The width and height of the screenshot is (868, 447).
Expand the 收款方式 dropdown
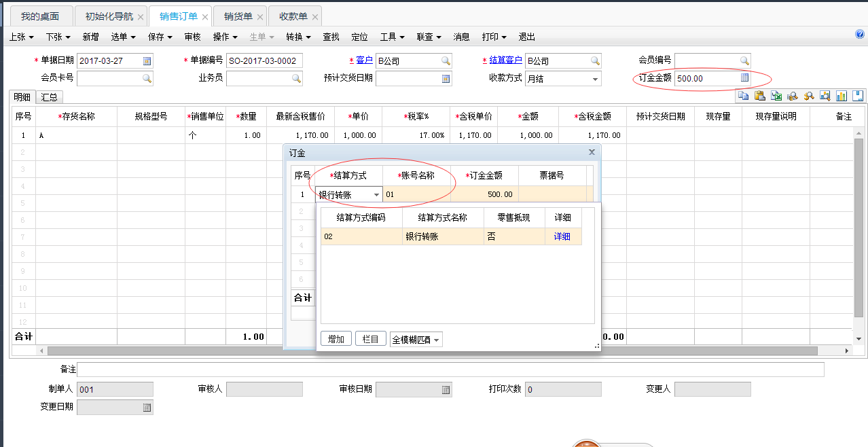tap(596, 79)
